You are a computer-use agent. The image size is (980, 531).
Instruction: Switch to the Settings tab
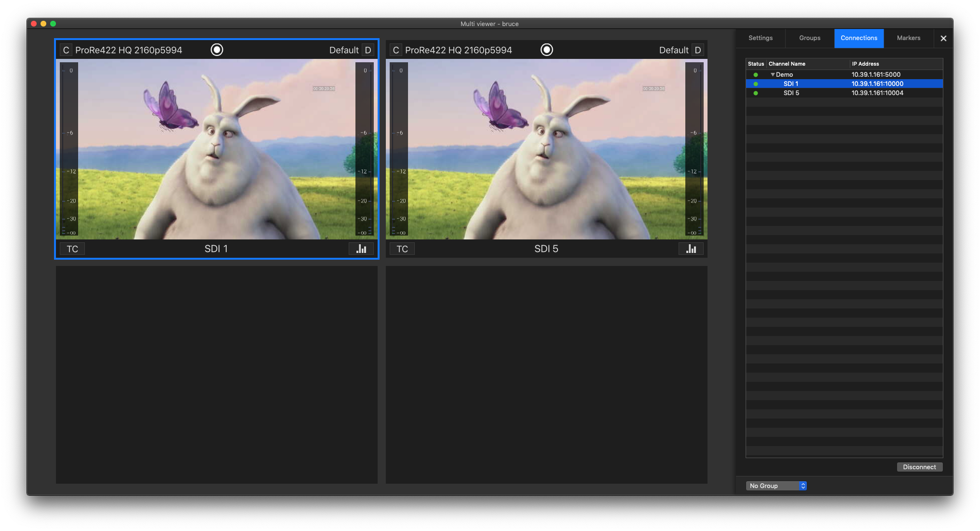click(761, 38)
